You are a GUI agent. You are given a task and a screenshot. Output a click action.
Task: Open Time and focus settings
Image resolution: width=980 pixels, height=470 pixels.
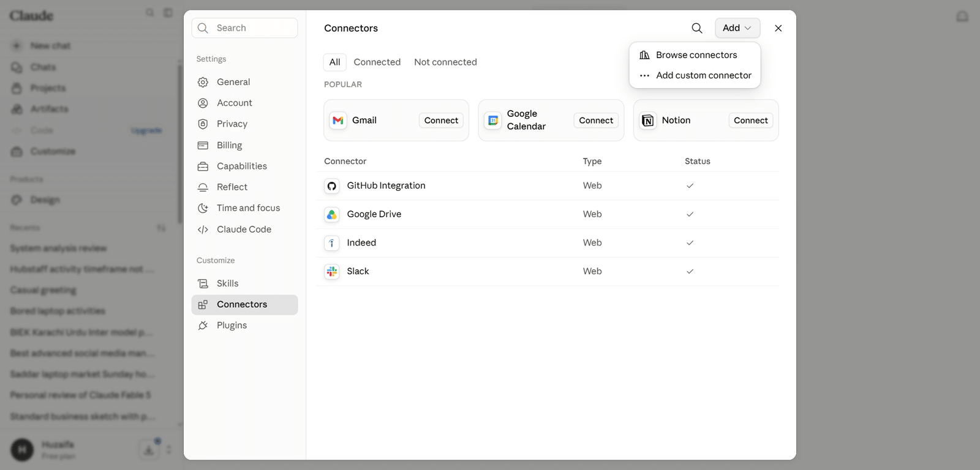244,208
